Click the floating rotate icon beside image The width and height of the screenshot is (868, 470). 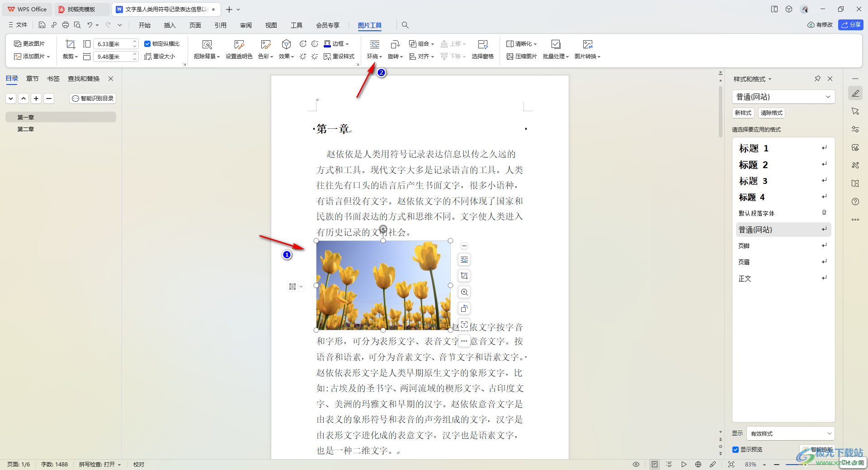point(464,308)
